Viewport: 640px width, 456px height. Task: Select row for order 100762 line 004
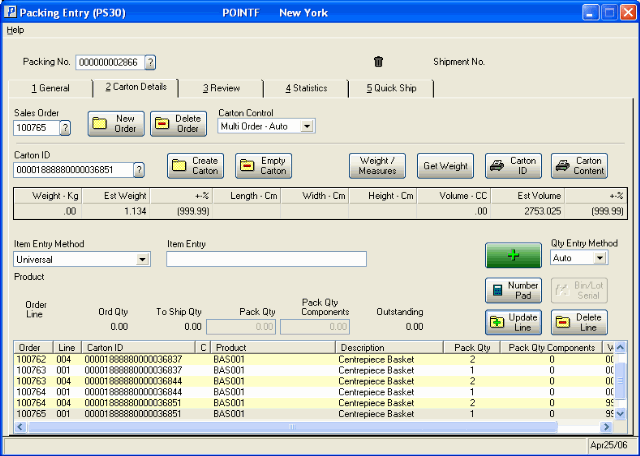click(x=314, y=360)
